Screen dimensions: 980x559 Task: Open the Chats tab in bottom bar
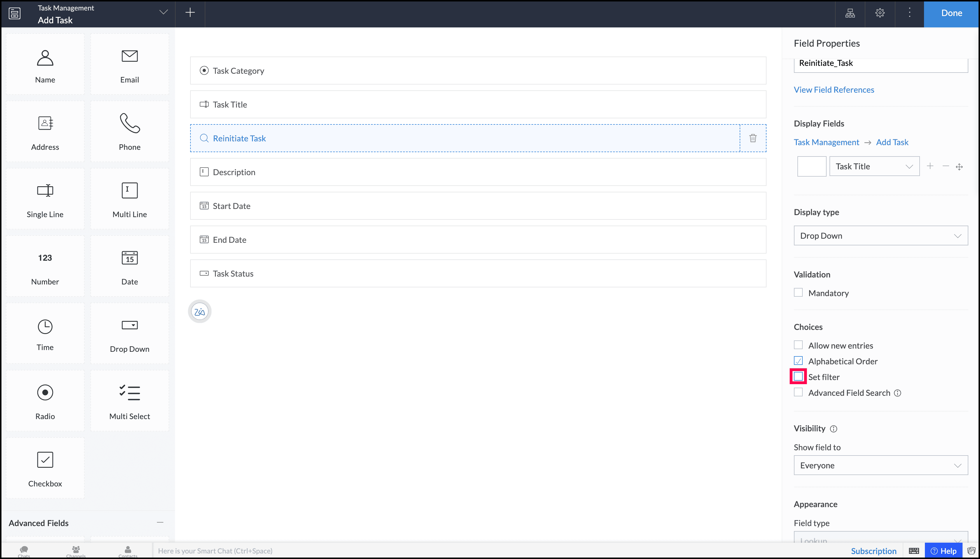(x=24, y=551)
